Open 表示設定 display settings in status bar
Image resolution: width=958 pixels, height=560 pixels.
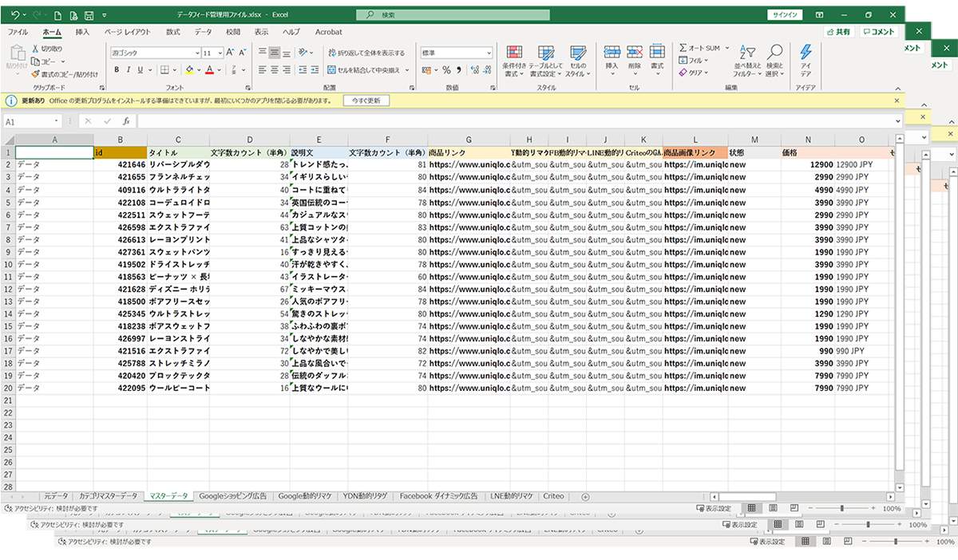pos(714,508)
